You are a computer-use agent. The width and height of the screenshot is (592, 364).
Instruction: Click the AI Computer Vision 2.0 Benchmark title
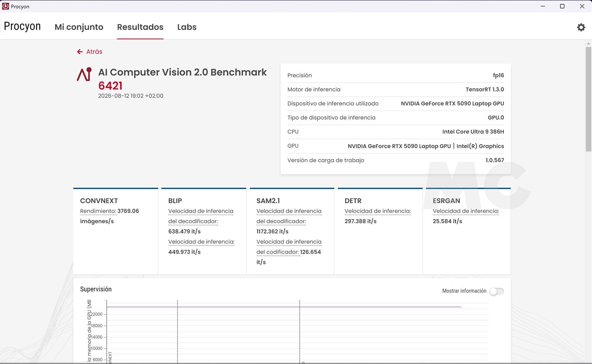182,72
